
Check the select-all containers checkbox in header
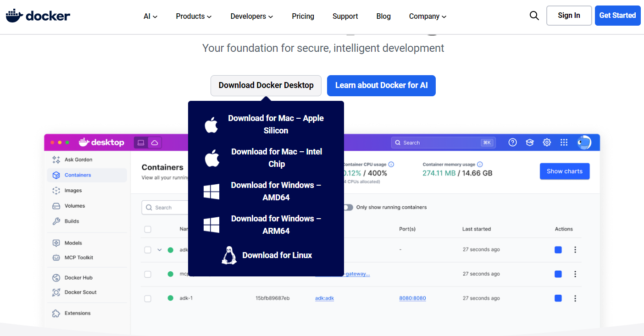pyautogui.click(x=148, y=229)
